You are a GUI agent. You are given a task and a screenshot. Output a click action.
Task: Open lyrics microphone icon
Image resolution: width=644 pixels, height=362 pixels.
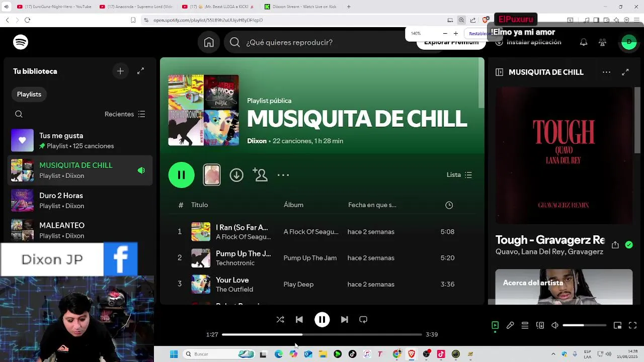[510, 325]
